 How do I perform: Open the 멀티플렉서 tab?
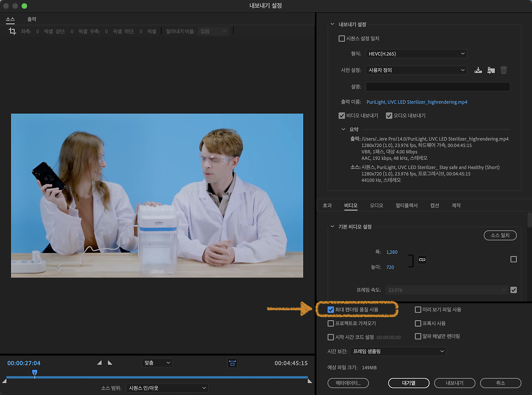tap(407, 205)
